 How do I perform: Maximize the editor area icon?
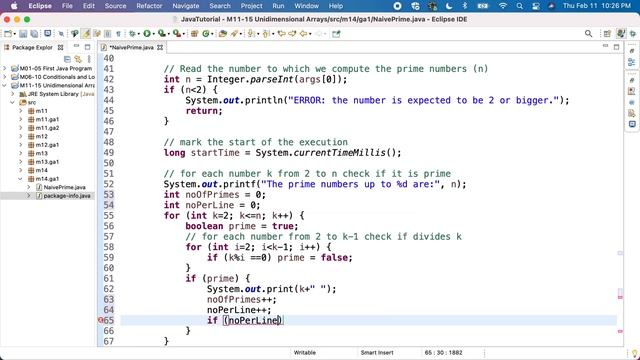click(616, 47)
